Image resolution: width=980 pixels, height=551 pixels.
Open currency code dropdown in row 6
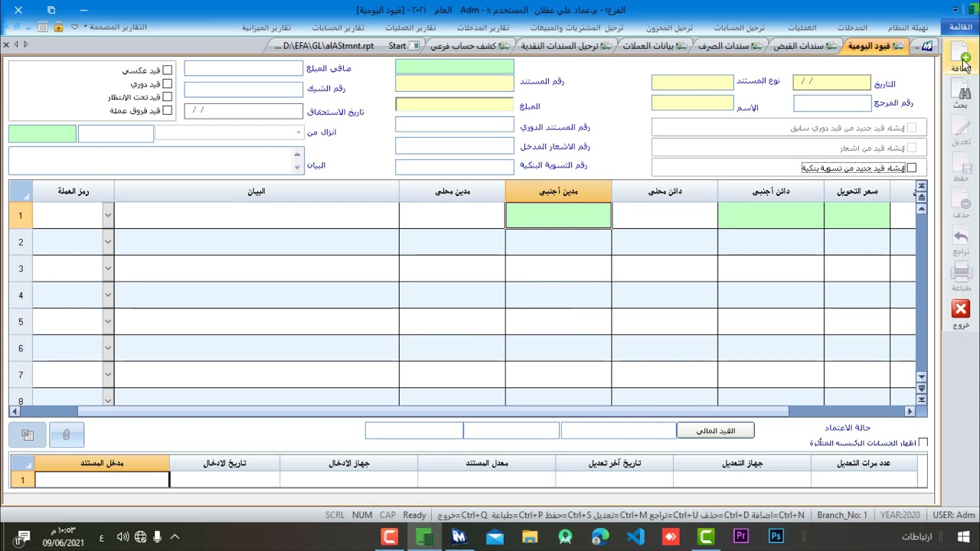pyautogui.click(x=107, y=348)
